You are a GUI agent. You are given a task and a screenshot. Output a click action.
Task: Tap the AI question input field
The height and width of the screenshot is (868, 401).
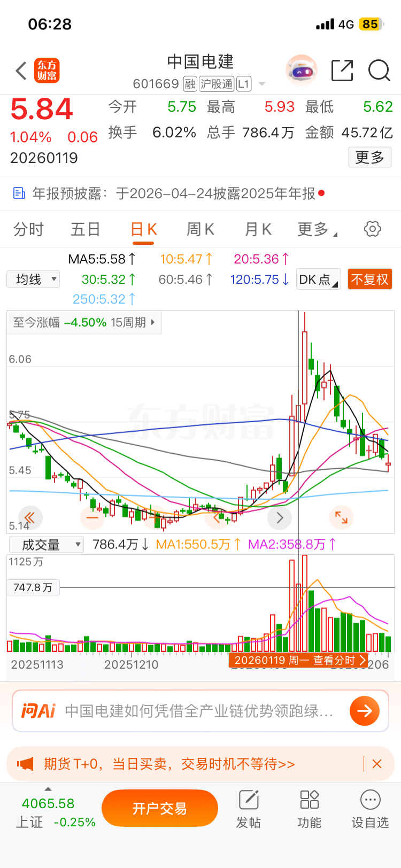pos(199,711)
